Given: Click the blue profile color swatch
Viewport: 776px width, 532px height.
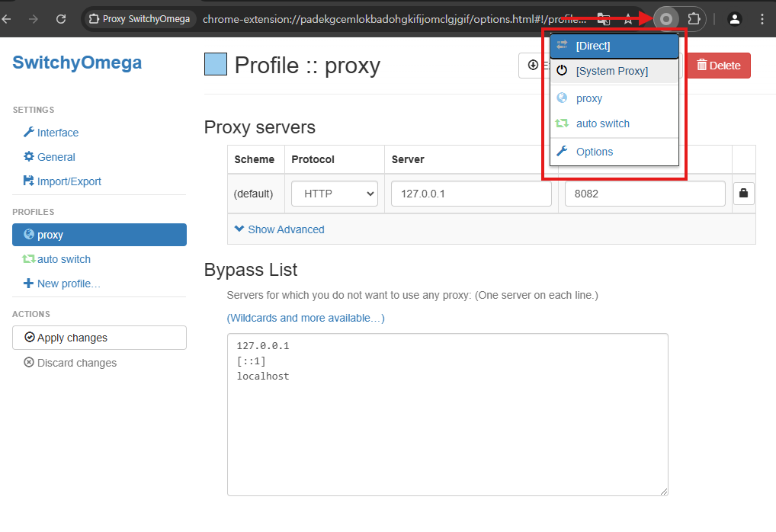Looking at the screenshot, I should (216, 64).
